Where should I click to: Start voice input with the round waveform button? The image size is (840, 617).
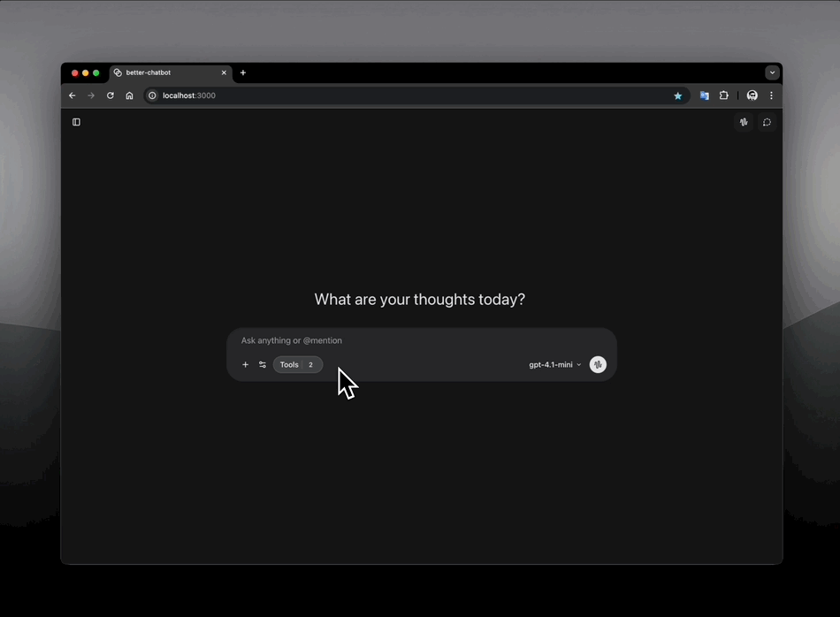[x=598, y=365]
